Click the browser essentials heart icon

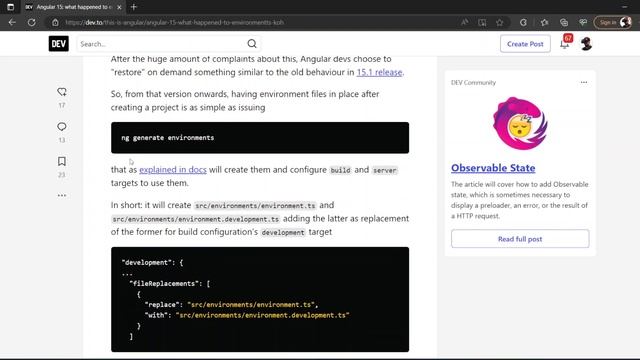[583, 22]
